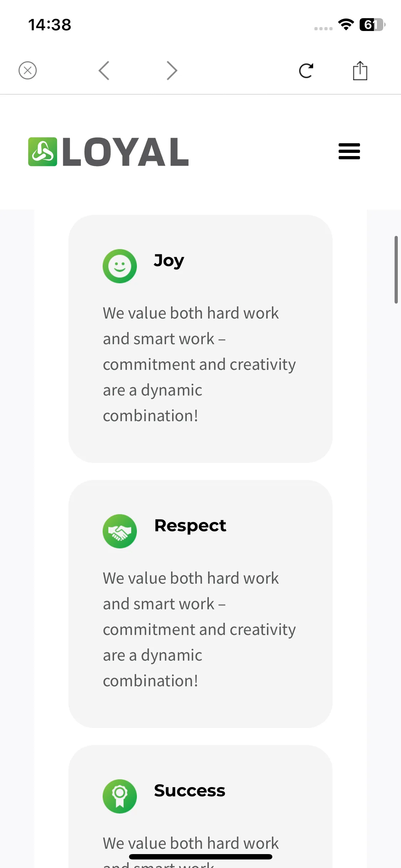Image resolution: width=401 pixels, height=868 pixels.
Task: Click the Joy card description text
Action: [200, 365]
